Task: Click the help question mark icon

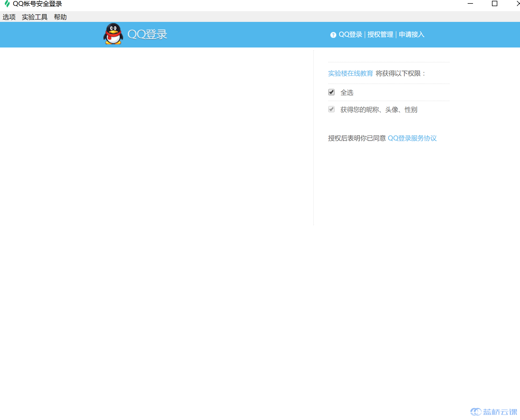Action: pos(333,35)
